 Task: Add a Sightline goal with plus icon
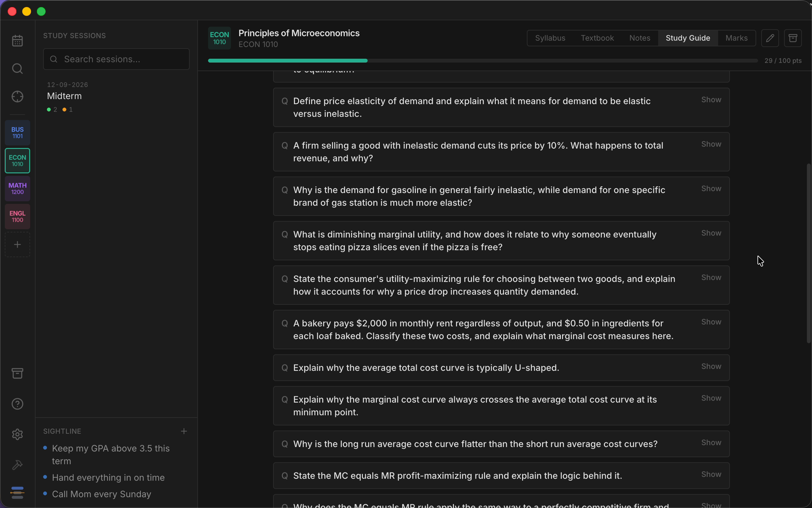coord(184,431)
